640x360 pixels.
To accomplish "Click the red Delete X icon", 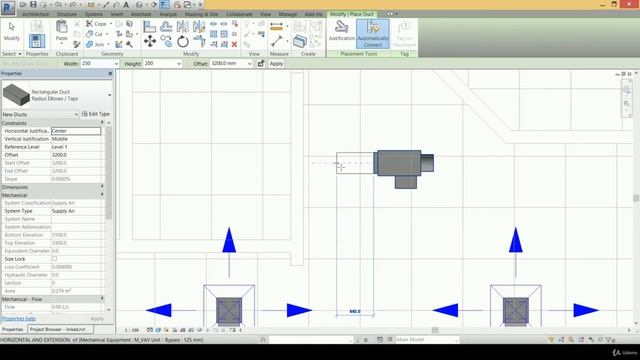I will 234,44.
